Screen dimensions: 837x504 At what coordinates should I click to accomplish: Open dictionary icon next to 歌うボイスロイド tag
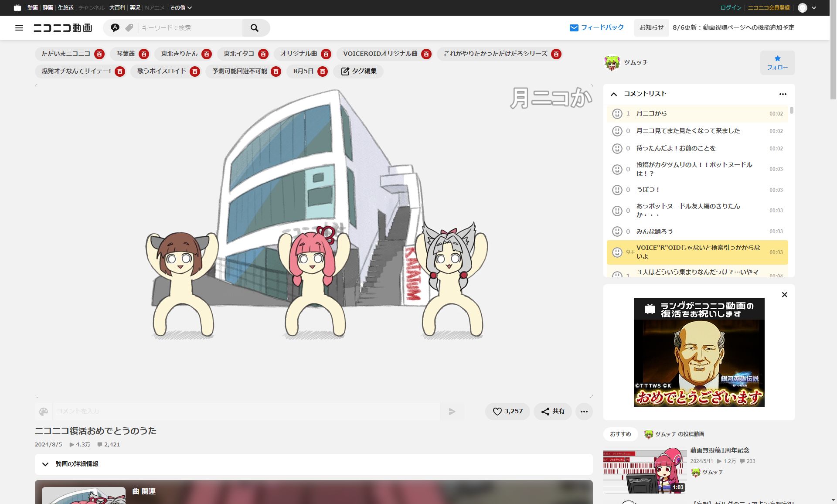pyautogui.click(x=195, y=72)
